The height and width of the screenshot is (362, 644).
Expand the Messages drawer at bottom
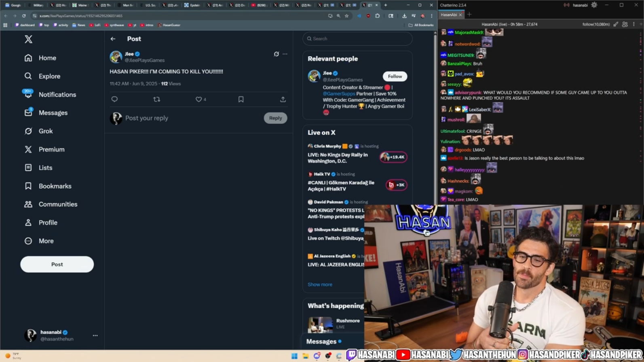click(x=333, y=342)
